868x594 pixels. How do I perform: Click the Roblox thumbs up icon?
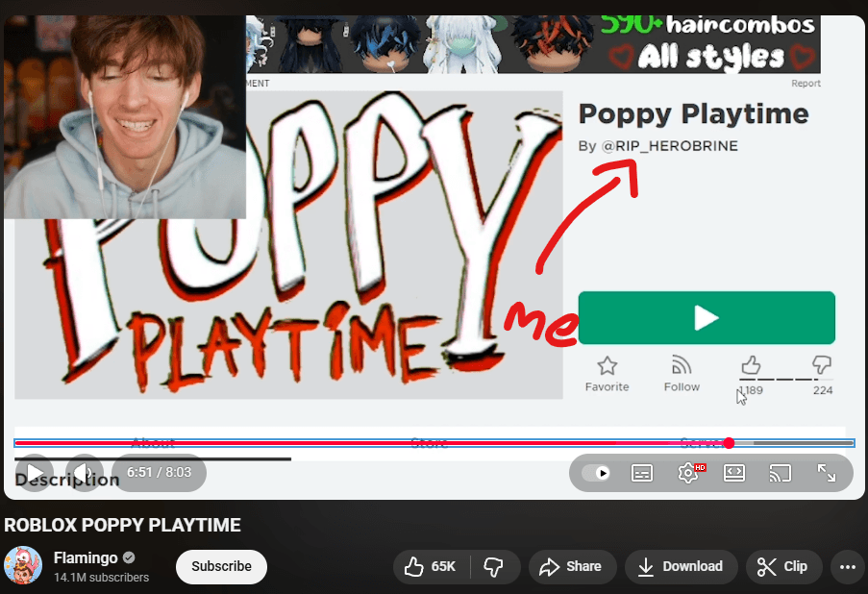click(x=751, y=365)
